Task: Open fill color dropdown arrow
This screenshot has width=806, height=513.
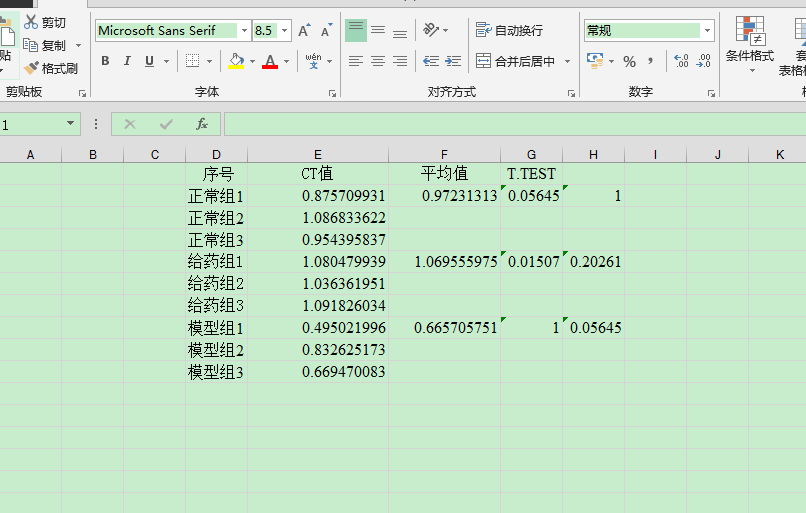Action: tap(252, 62)
